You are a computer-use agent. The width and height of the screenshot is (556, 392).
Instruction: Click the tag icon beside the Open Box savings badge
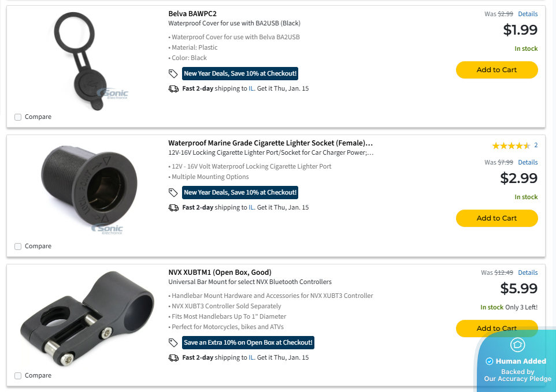pyautogui.click(x=173, y=343)
